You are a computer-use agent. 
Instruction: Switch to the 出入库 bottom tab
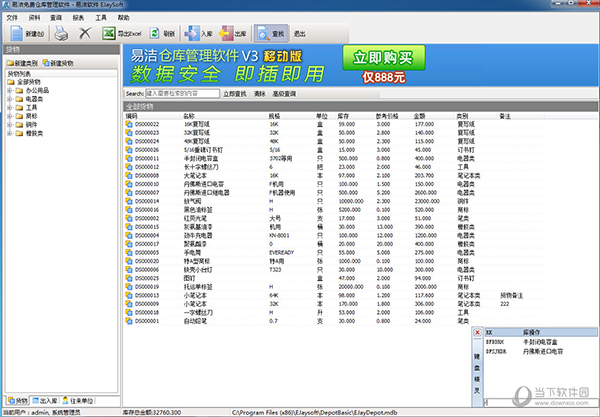coord(45,401)
